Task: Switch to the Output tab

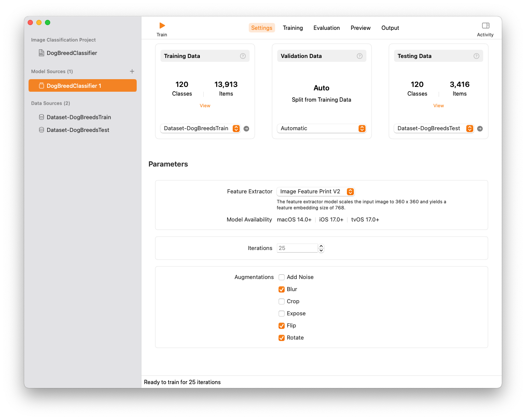Action: click(x=390, y=28)
